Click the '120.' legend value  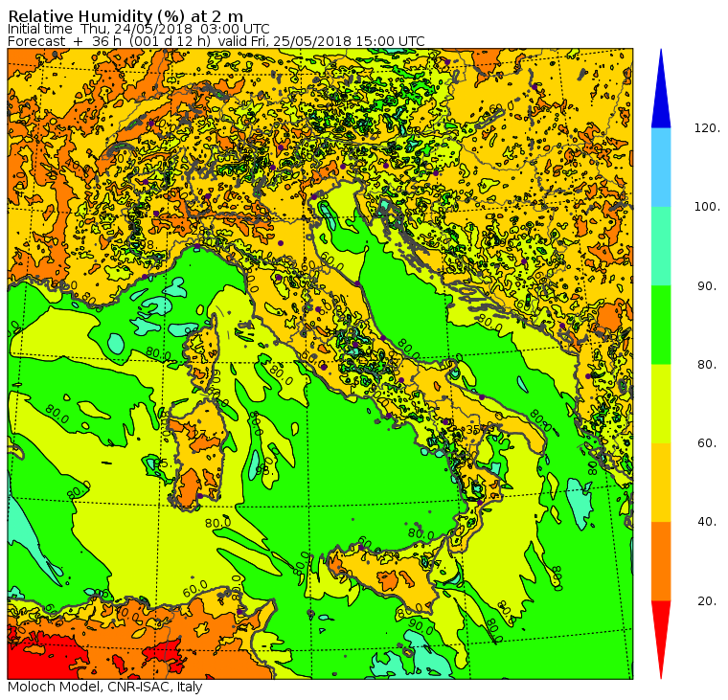click(x=707, y=128)
